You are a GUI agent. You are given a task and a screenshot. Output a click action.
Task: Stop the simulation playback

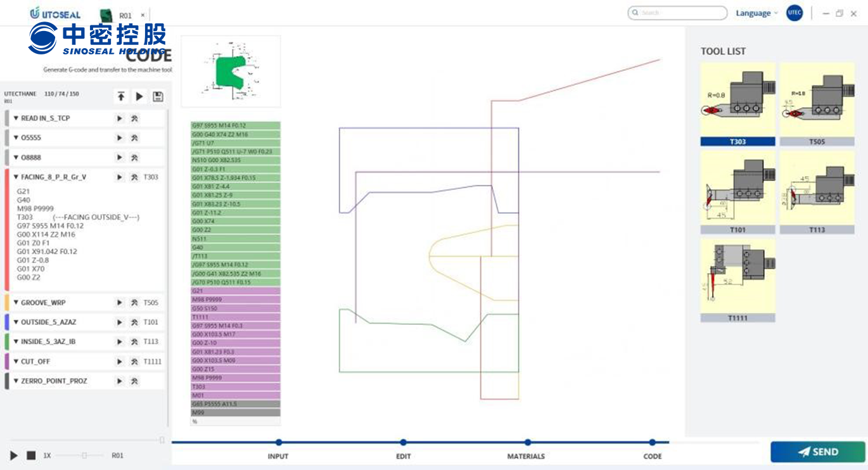click(31, 455)
